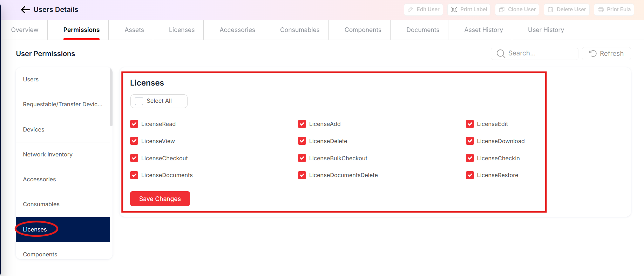This screenshot has height=276, width=644.
Task: Select Requestable/Transfer Devices in the sidebar
Action: tap(63, 105)
